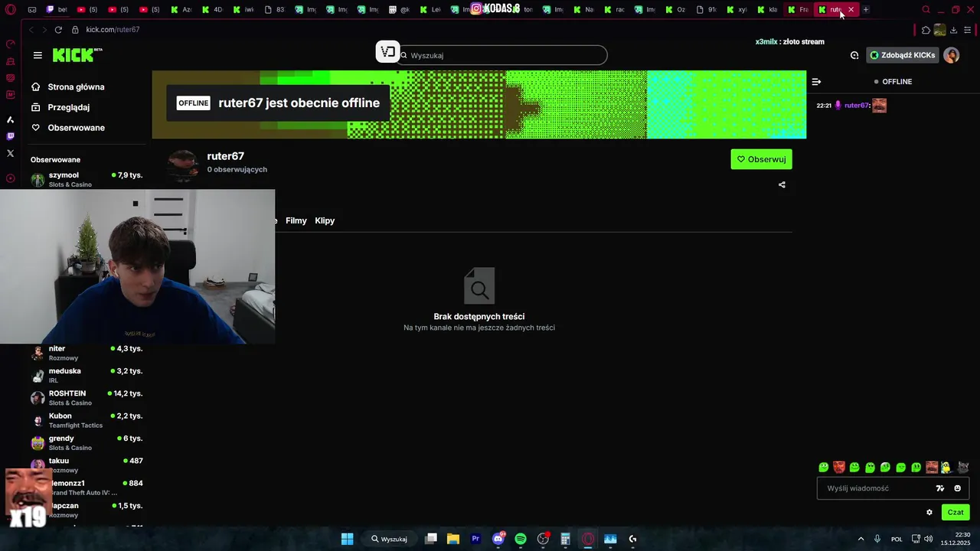
Task: Collapse the chat panel arrow icon
Action: click(x=816, y=81)
